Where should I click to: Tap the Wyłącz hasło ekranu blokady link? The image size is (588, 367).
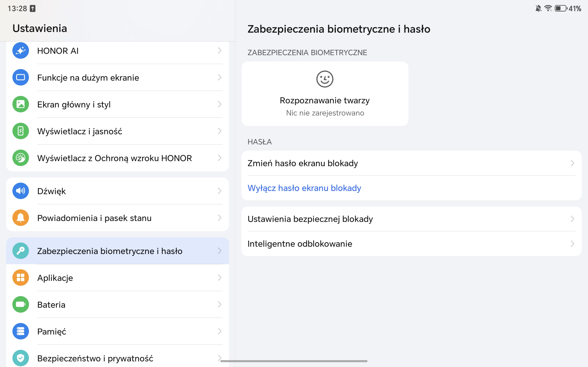coord(304,188)
